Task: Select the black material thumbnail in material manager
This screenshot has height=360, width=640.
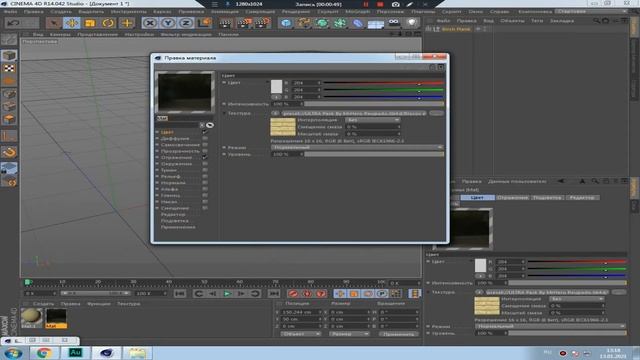Action: click(x=56, y=318)
